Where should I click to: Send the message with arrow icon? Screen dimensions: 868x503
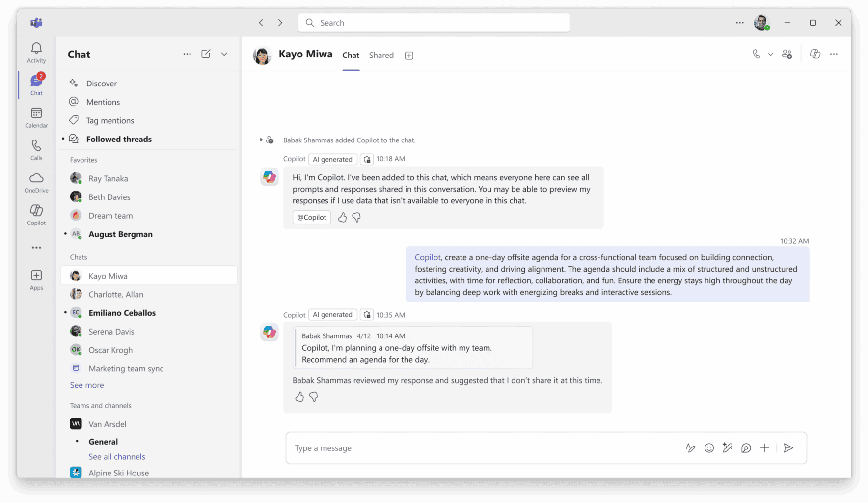[788, 448]
